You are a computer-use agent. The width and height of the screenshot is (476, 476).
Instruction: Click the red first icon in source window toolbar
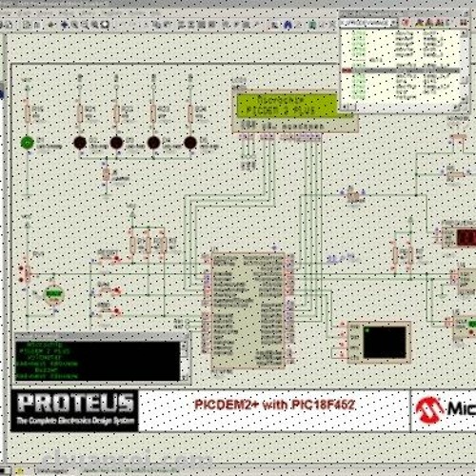406,22
